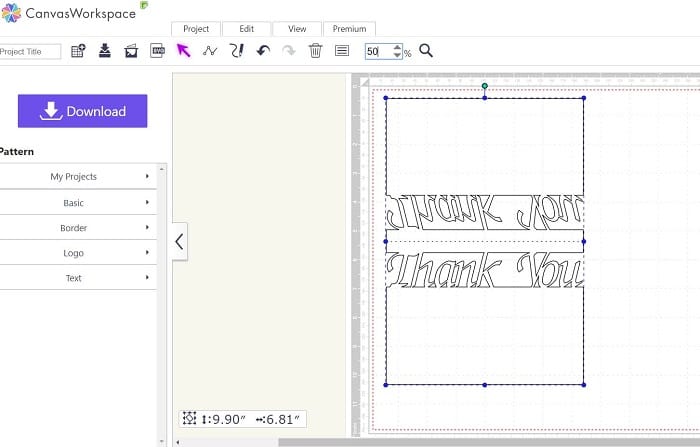The image size is (700, 447).
Task: Select the Freehand pen drawing tool
Action: tap(237, 50)
